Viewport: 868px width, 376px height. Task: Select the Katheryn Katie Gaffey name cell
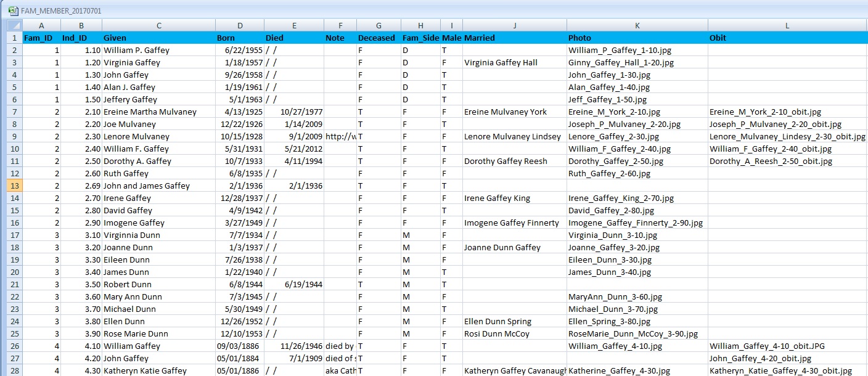pos(159,370)
